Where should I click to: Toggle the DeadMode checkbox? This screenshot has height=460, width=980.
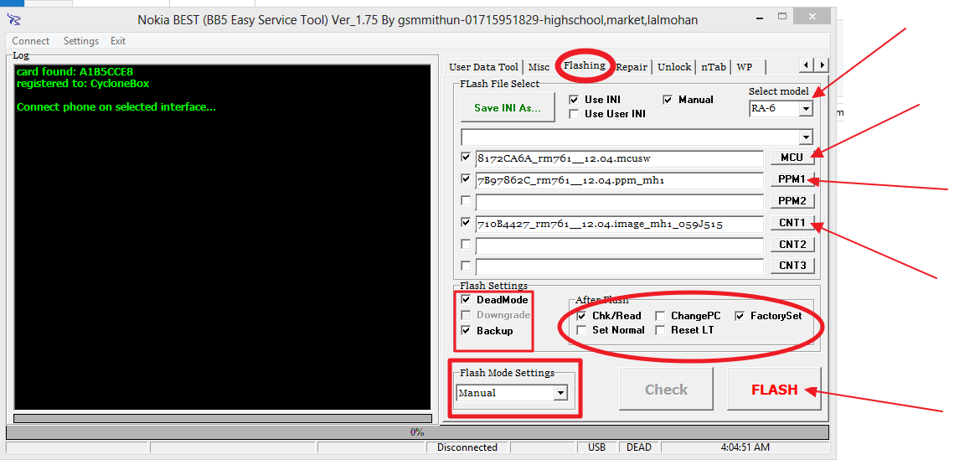point(466,300)
